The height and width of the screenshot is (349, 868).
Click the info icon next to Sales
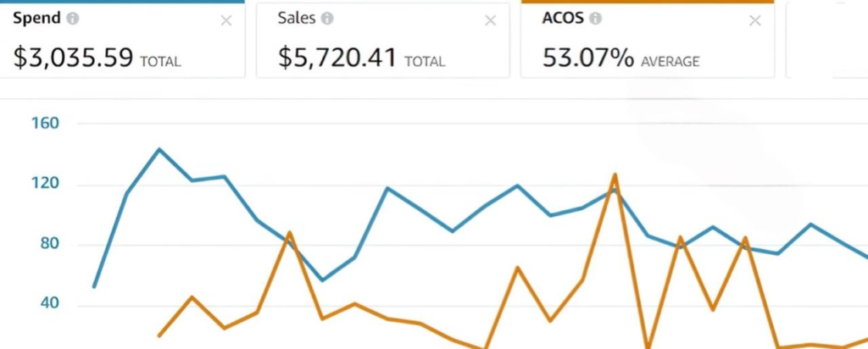pyautogui.click(x=327, y=19)
